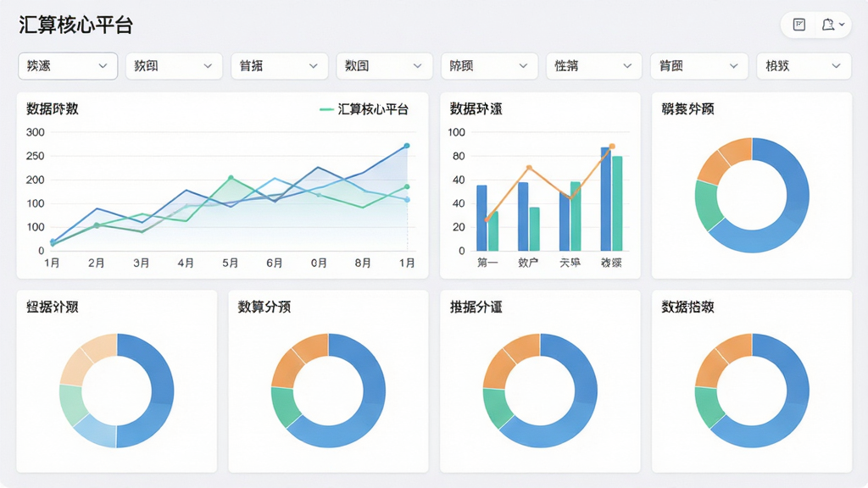
Task: Click the green peak point above 5月
Action: pos(231,178)
